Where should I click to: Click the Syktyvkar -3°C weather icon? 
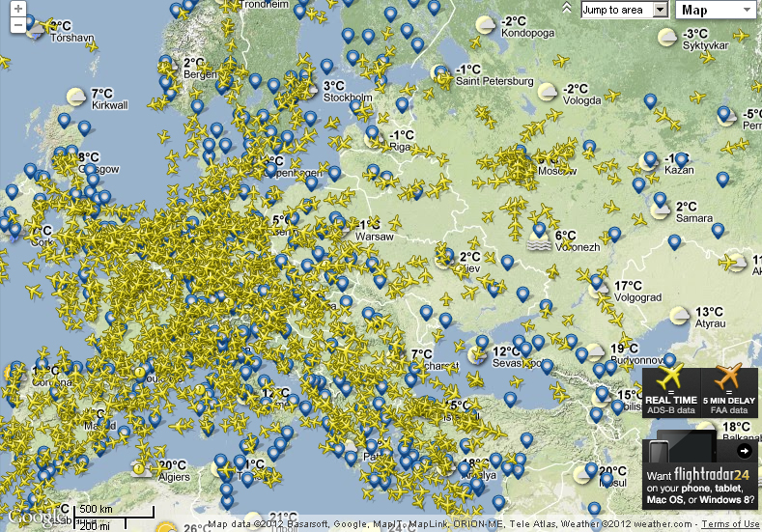(667, 38)
